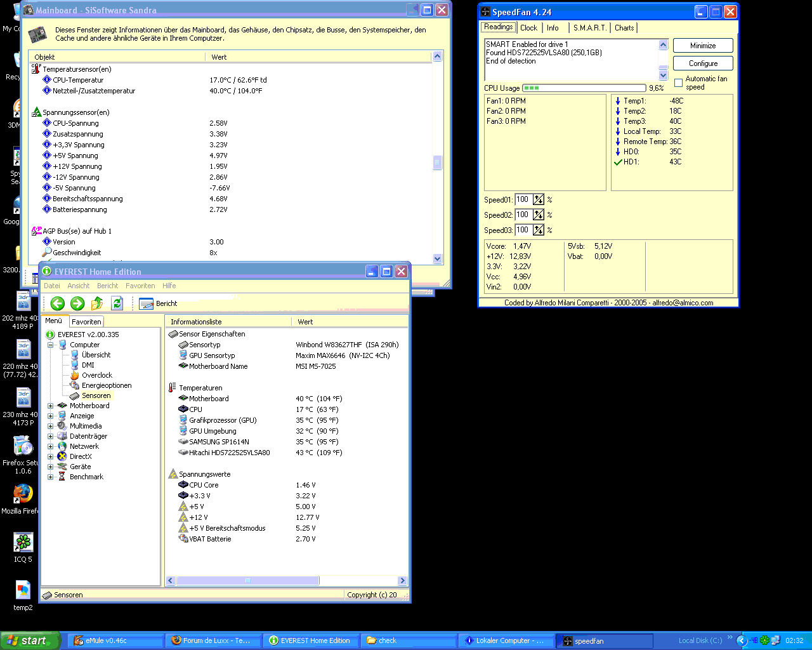This screenshot has width=812, height=650.
Task: Switch to the Clock tab in SpeedFan
Action: 528,28
